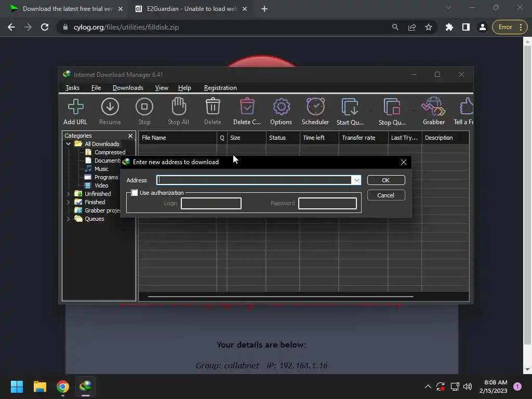Screen dimensions: 532x399
Task: Collapse the All Downloads tree node
Action: (68, 144)
